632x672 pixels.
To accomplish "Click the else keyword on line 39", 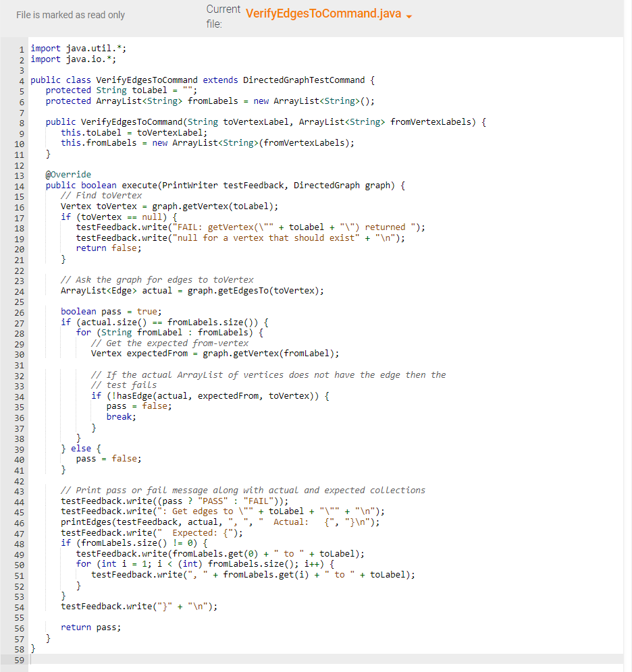I will tap(81, 447).
